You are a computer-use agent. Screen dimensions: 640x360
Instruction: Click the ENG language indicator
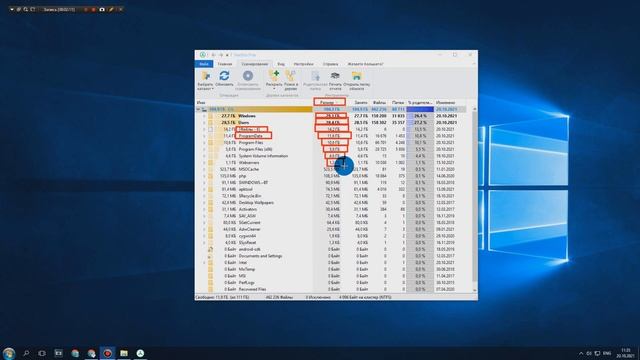click(607, 353)
